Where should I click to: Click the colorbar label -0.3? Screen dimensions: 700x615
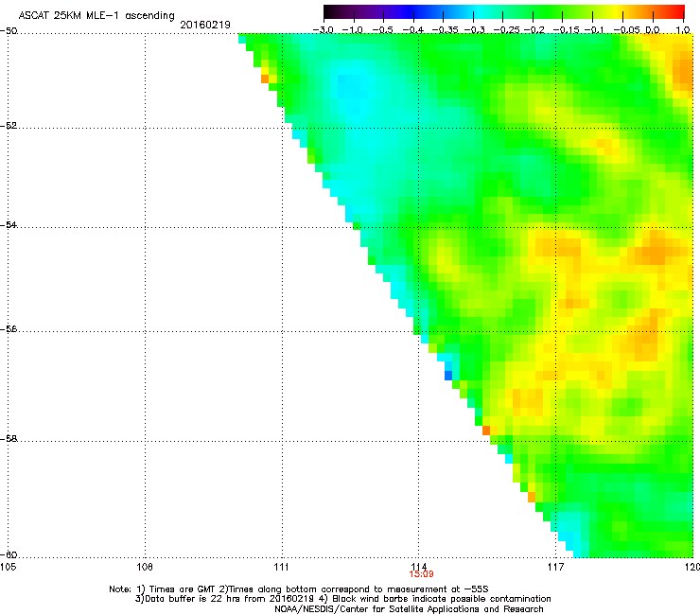[475, 30]
